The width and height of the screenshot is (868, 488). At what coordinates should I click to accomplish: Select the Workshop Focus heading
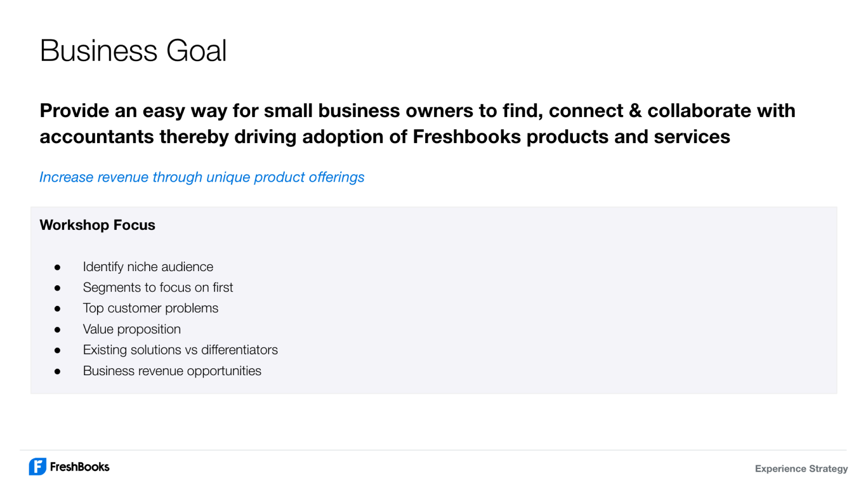[98, 225]
